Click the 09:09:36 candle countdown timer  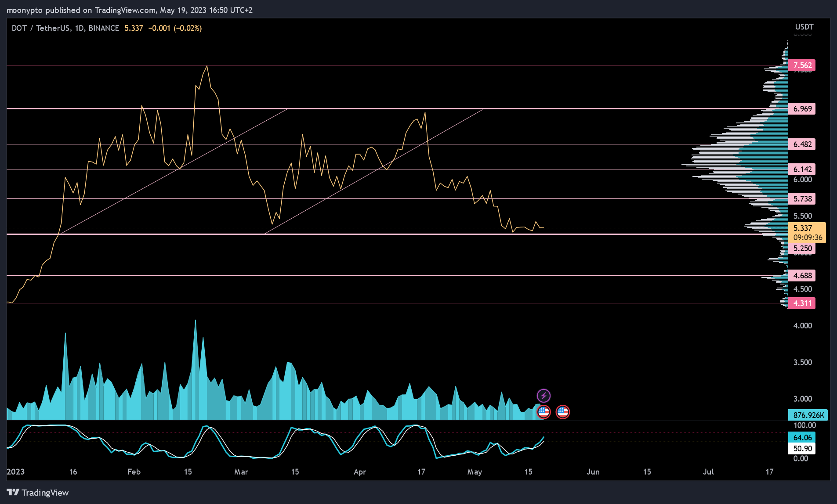click(x=808, y=238)
